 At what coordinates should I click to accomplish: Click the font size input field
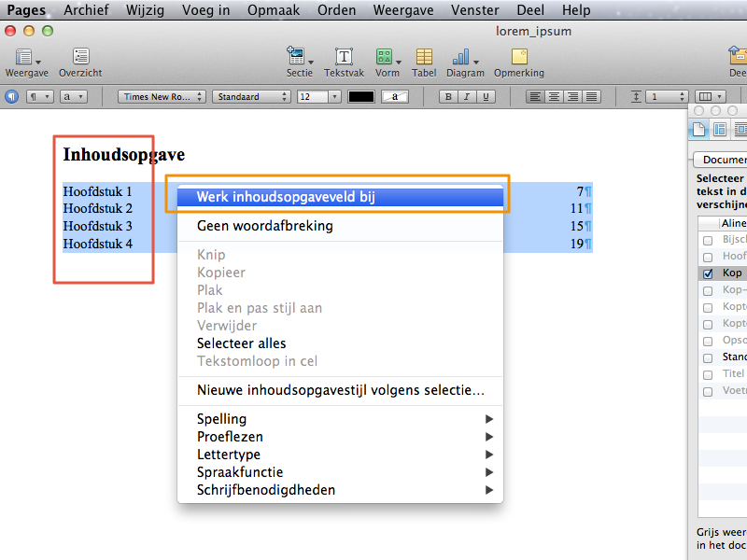pos(313,97)
